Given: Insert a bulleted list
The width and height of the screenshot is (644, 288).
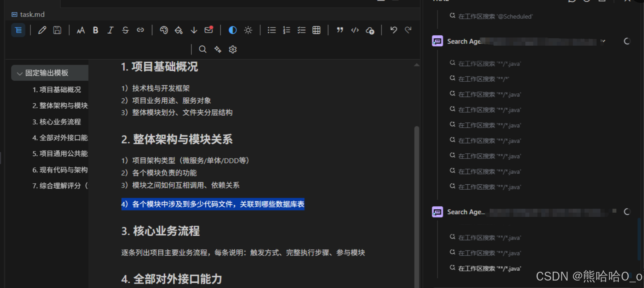Looking at the screenshot, I should [272, 30].
